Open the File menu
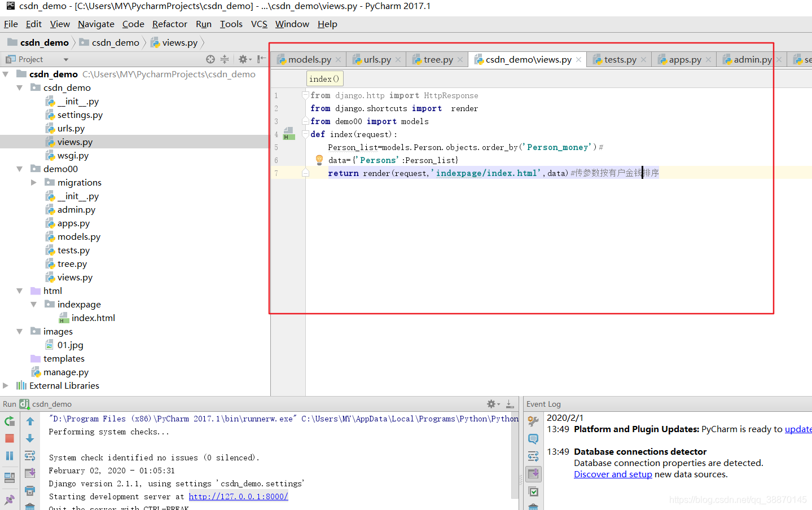Image resolution: width=812 pixels, height=510 pixels. tap(11, 24)
